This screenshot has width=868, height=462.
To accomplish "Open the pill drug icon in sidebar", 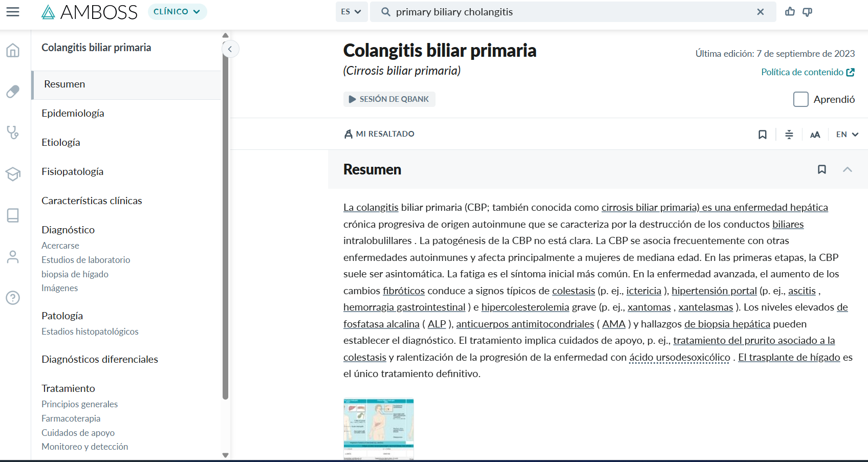I will (x=13, y=92).
